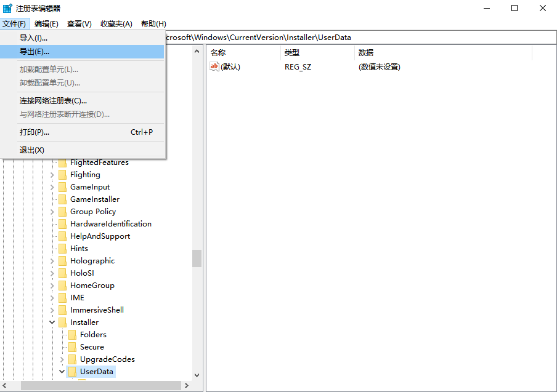The width and height of the screenshot is (557, 392).
Task: Choose 导出(E)... from the File menu
Action: pos(35,52)
